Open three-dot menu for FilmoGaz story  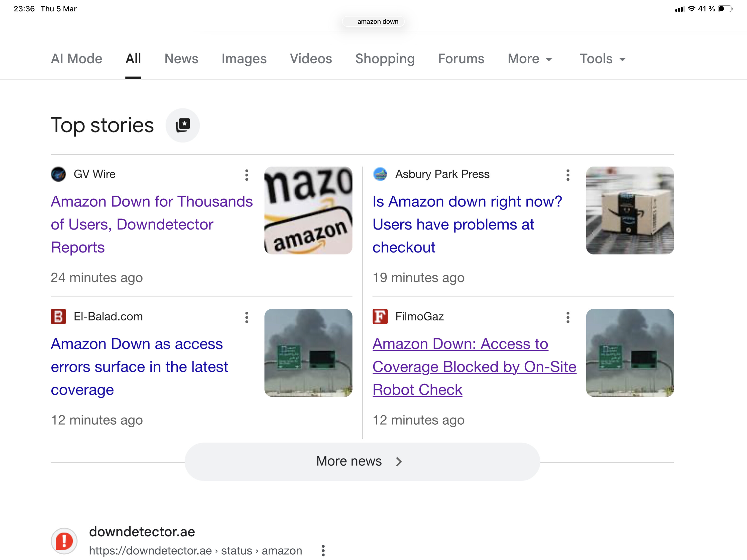click(568, 317)
